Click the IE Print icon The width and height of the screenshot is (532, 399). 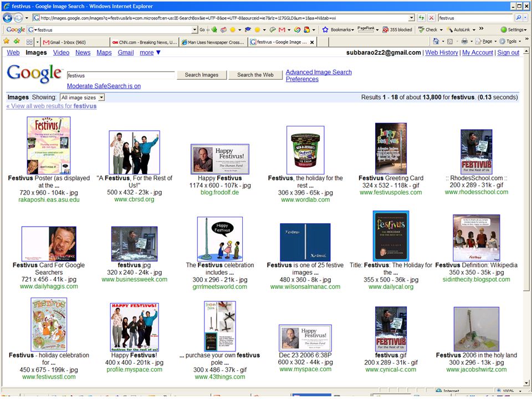point(464,42)
